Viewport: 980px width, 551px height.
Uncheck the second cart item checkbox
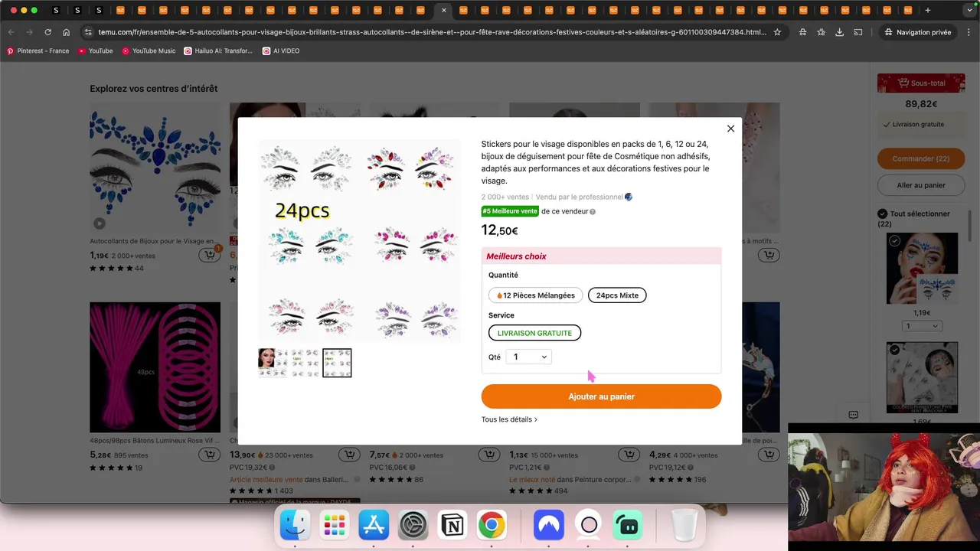coord(894,350)
